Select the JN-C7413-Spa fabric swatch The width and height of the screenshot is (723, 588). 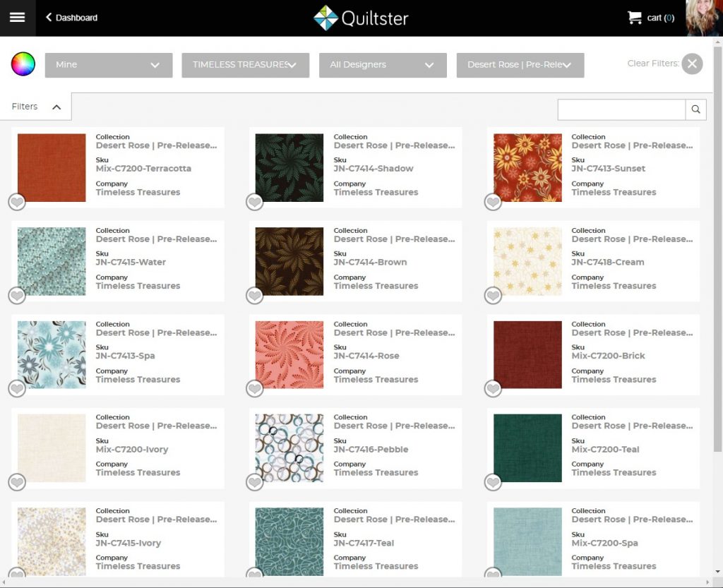(52, 355)
